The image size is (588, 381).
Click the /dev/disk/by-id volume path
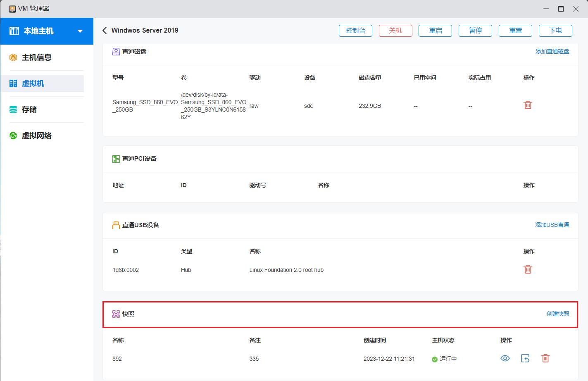[x=214, y=106]
